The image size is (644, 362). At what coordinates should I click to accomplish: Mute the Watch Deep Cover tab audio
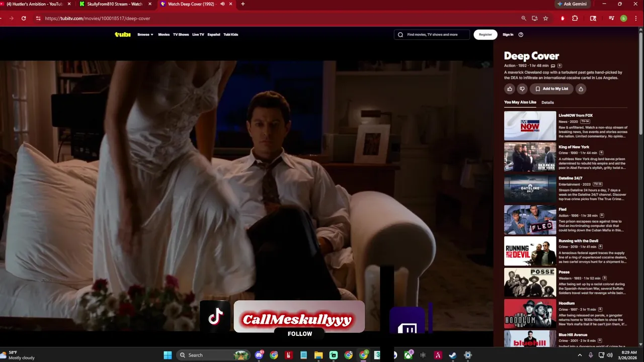click(222, 4)
